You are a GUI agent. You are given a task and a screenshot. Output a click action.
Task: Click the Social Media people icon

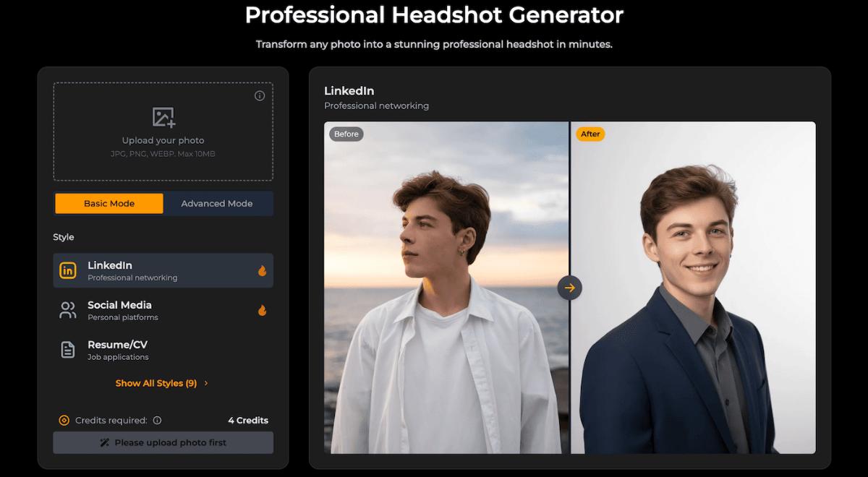click(67, 310)
